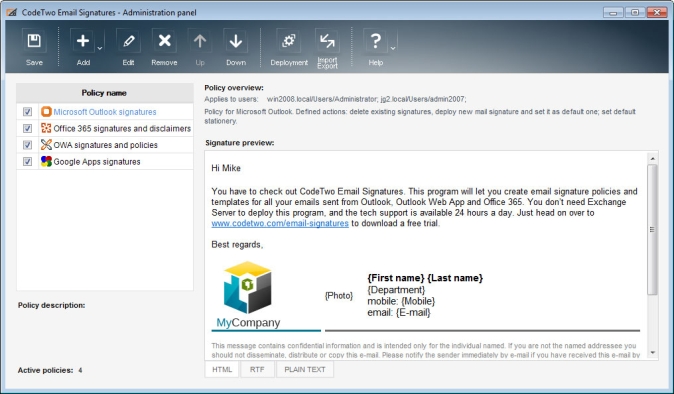Click the Add policy plus icon
This screenshot has height=394, width=674.
point(83,41)
